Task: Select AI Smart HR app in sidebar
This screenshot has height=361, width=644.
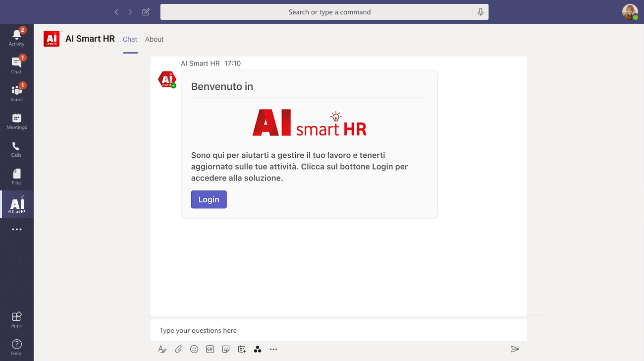Action: click(x=16, y=204)
